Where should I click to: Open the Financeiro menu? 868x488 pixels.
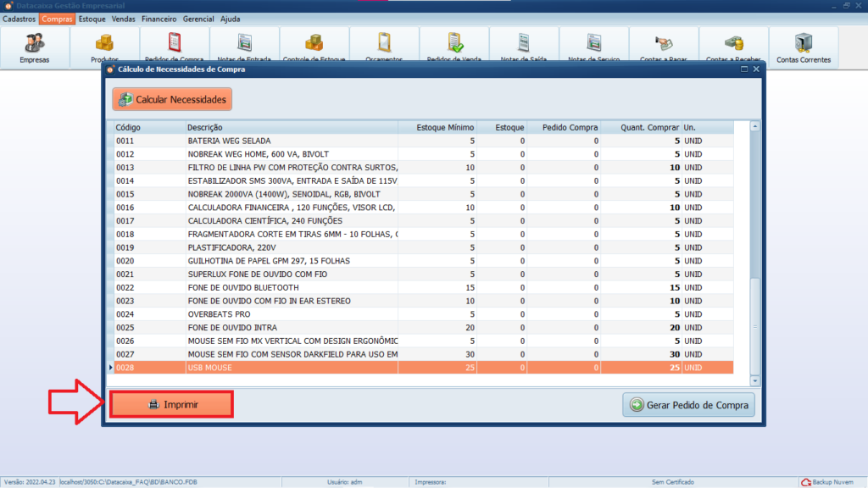tap(159, 19)
